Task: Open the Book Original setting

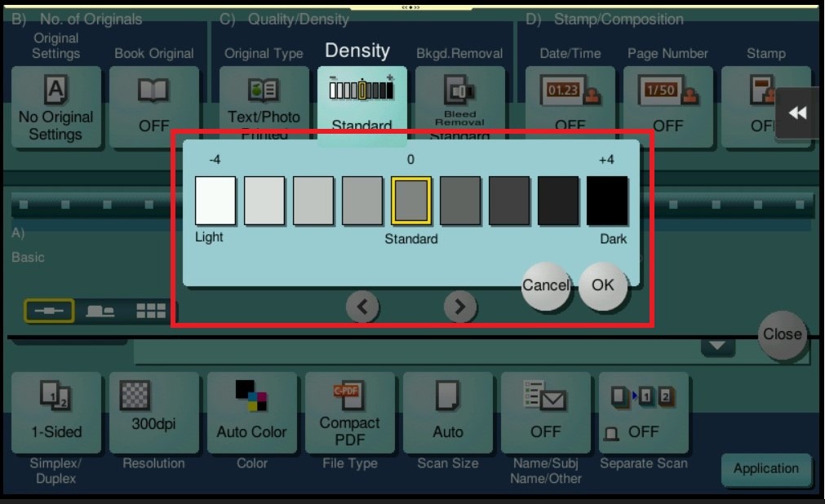Action: coord(153,106)
